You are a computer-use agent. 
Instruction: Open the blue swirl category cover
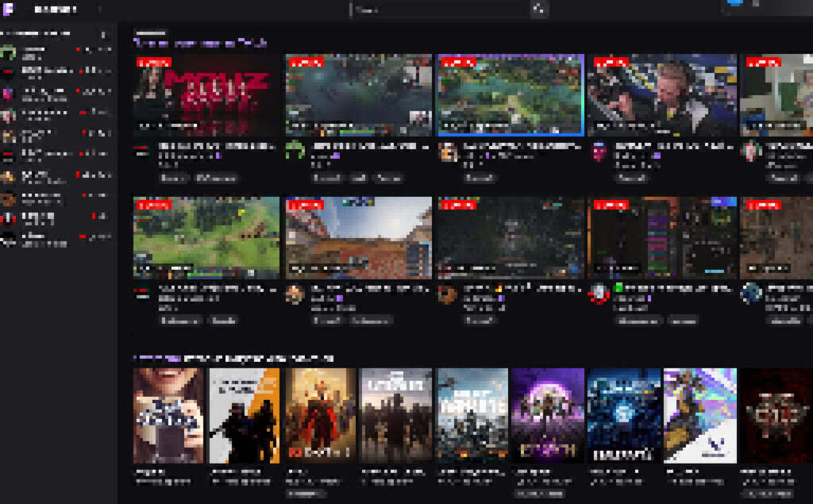[624, 415]
